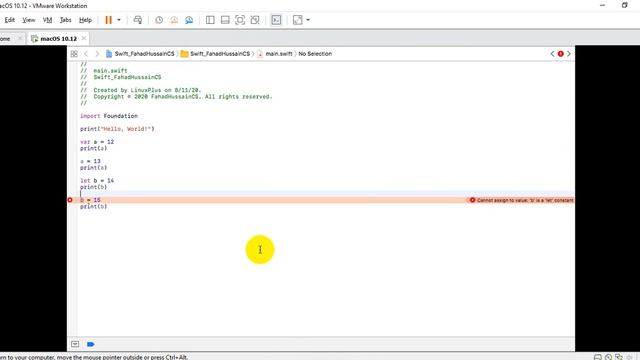Open the power options dropdown beside pause
Image resolution: width=640 pixels, height=360 pixels.
click(x=119, y=20)
